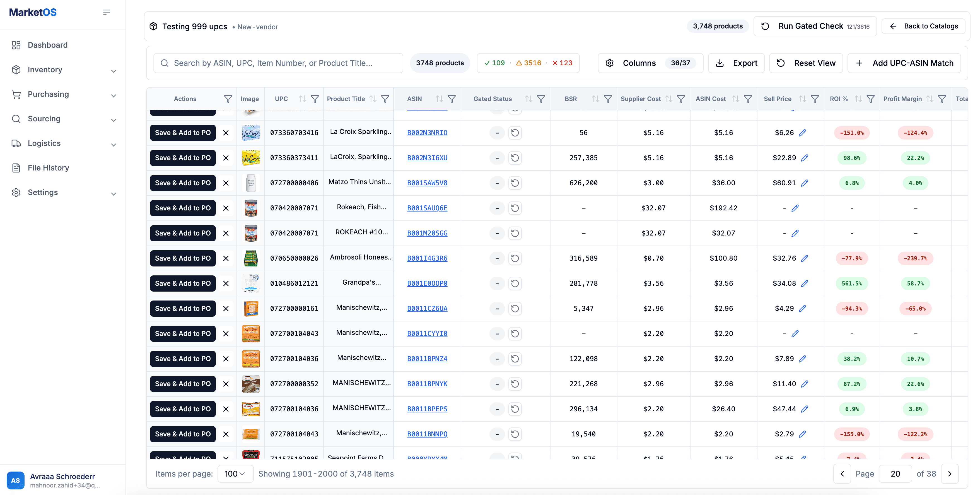980x495 pixels.
Task: Sort by ROI % column
Action: pos(858,99)
